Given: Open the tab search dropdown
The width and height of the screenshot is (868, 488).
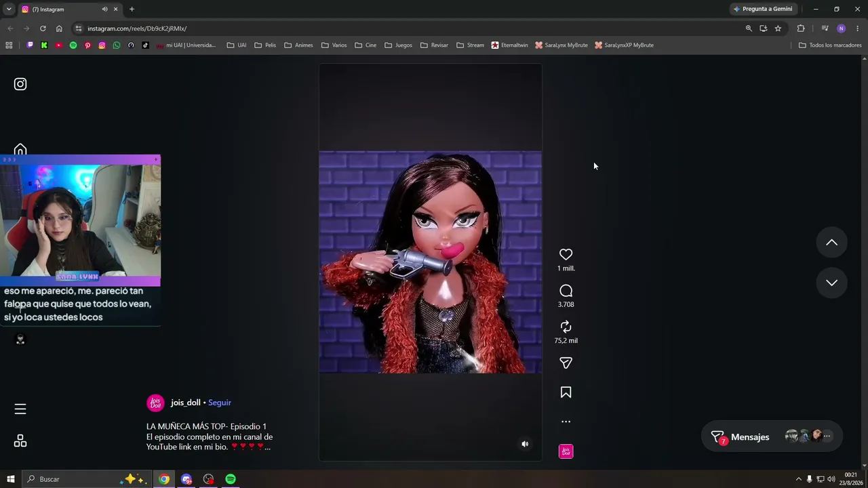Looking at the screenshot, I should point(9,9).
